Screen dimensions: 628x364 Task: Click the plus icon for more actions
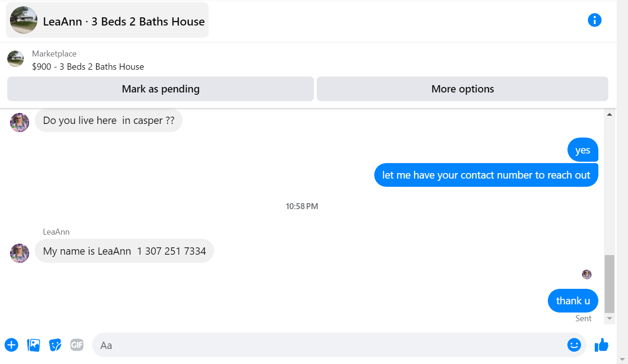tap(11, 345)
